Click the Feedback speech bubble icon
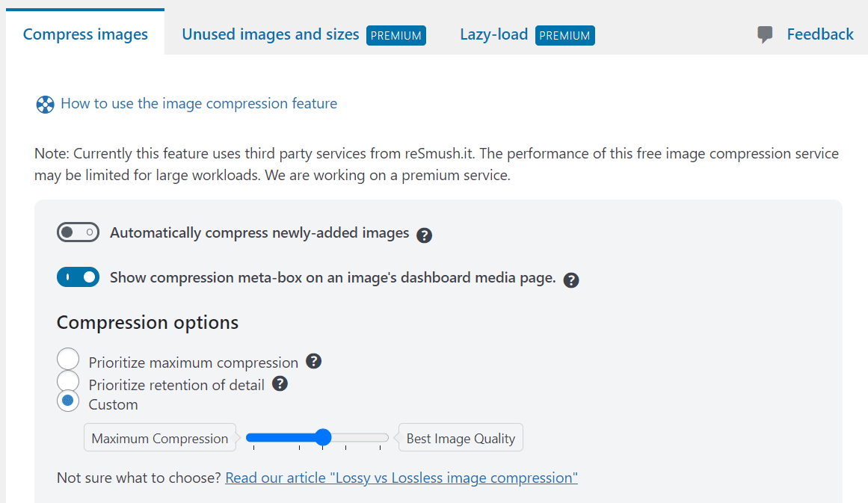The image size is (868, 503). [x=764, y=34]
